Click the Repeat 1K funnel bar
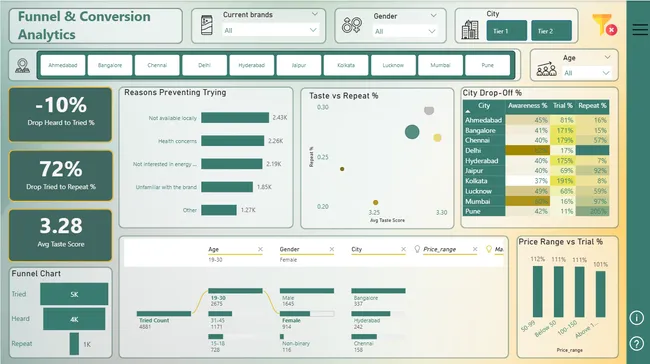 (74, 344)
